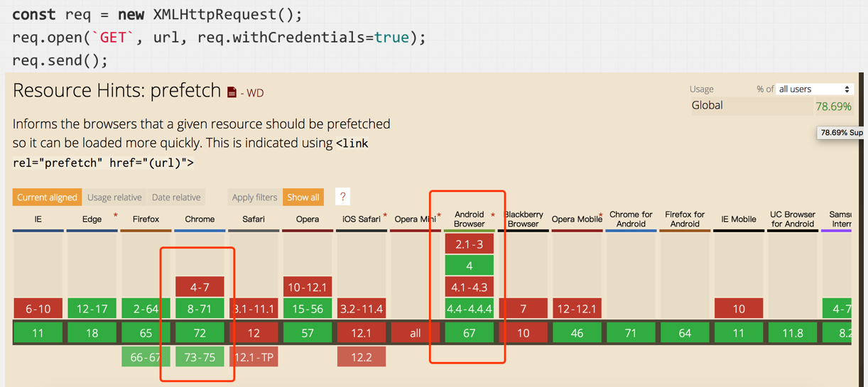
Task: Select the red Safari 12 version cell
Action: [254, 332]
